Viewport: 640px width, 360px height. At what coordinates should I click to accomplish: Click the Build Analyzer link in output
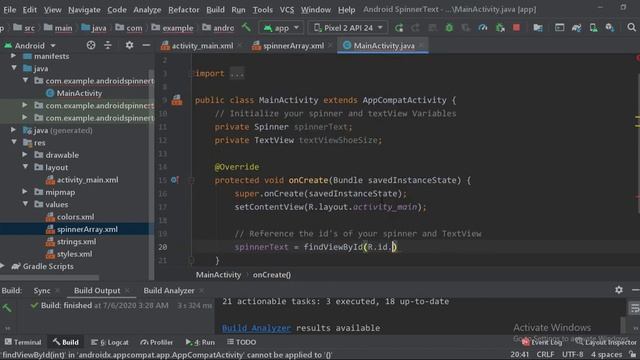tap(256, 328)
